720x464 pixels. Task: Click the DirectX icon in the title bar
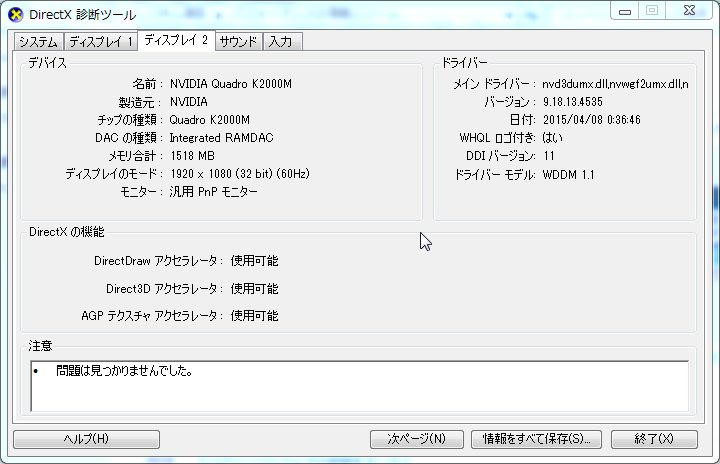click(x=16, y=15)
